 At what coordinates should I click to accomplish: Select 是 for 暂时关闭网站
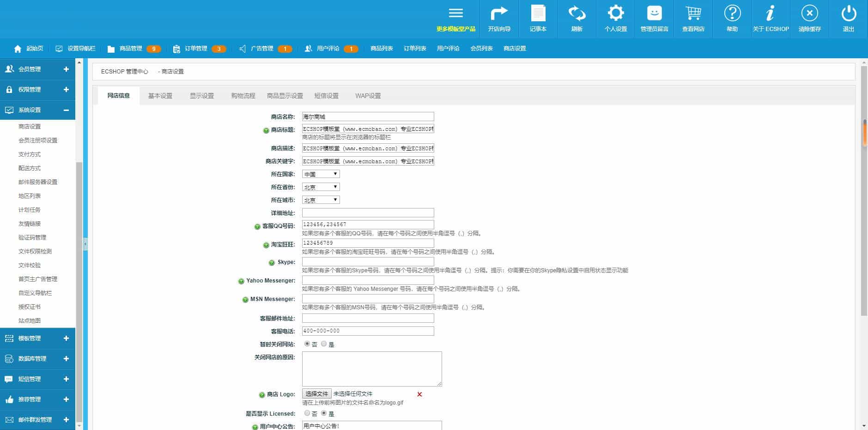(324, 344)
